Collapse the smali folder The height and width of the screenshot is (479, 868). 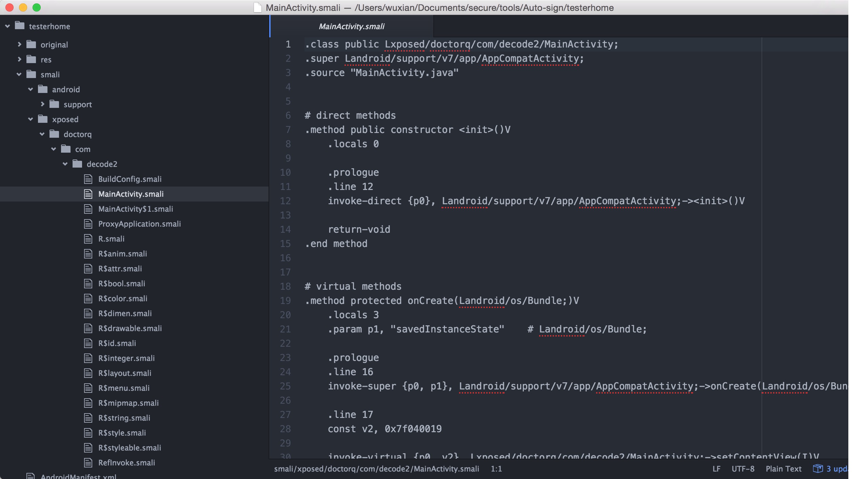[x=19, y=74]
